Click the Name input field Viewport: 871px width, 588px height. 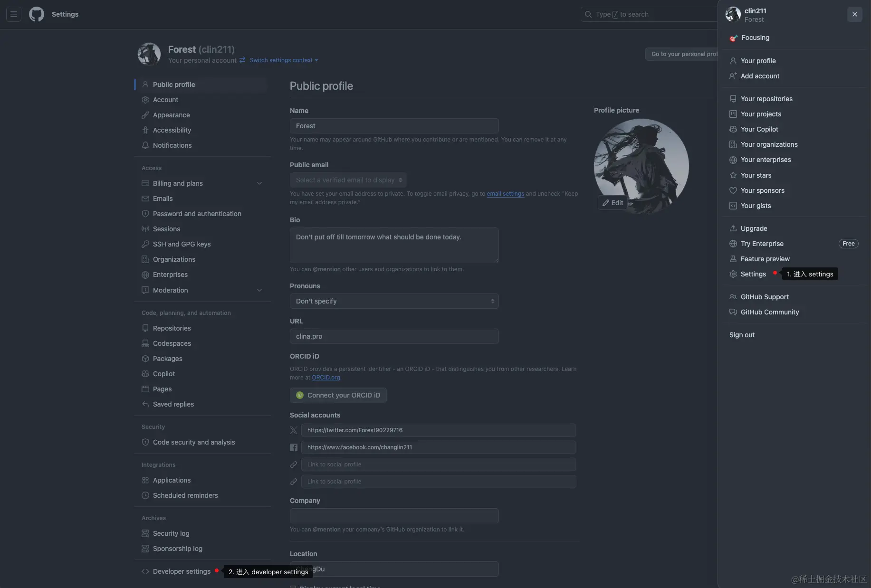click(394, 126)
